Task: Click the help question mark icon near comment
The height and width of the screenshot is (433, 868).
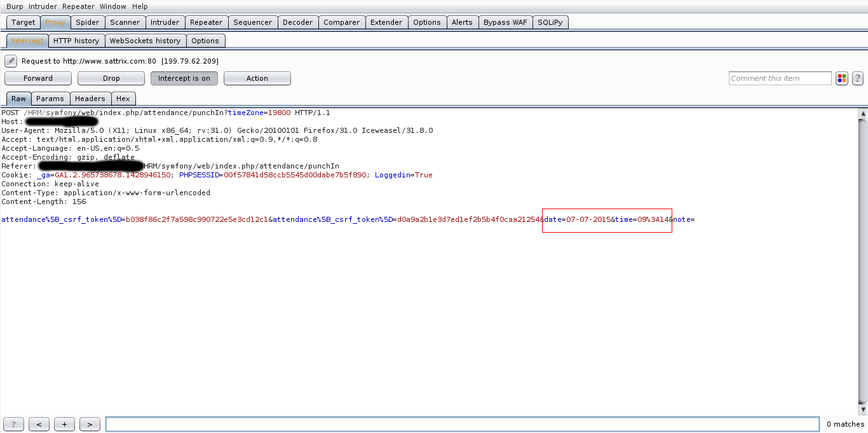Action: tap(858, 78)
